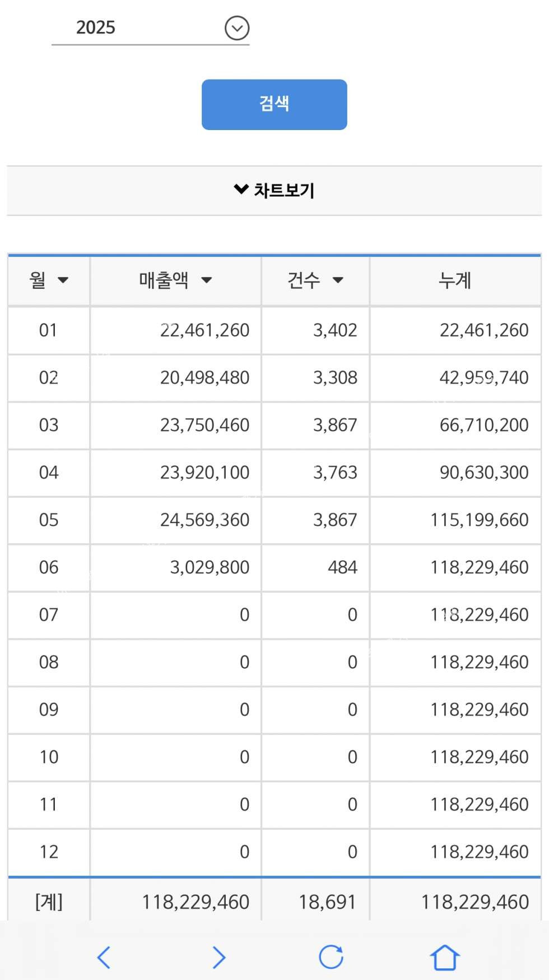This screenshot has height=980, width=549.
Task: Expand the 차트보기 chart section
Action: pos(274,191)
